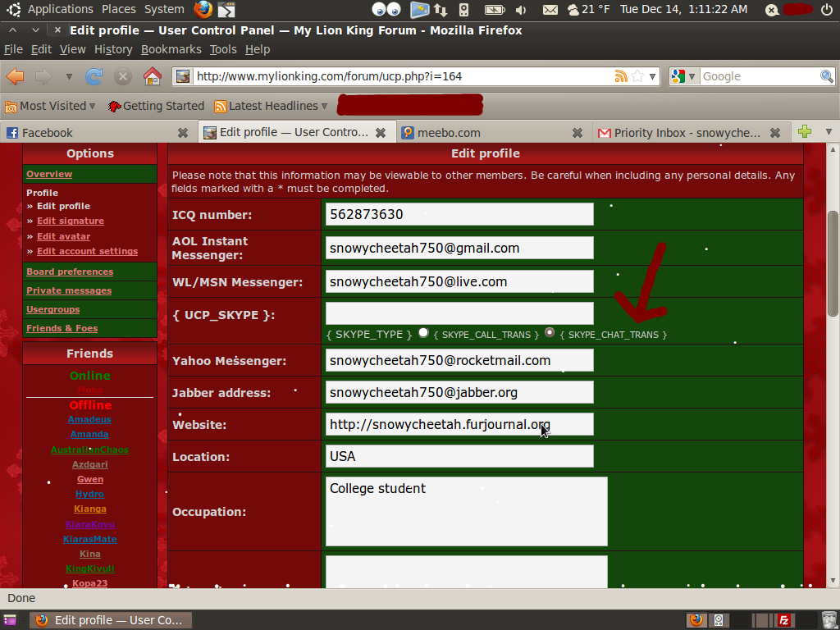This screenshot has height=630, width=840.
Task: Open the Edit signature link
Action: click(x=71, y=221)
